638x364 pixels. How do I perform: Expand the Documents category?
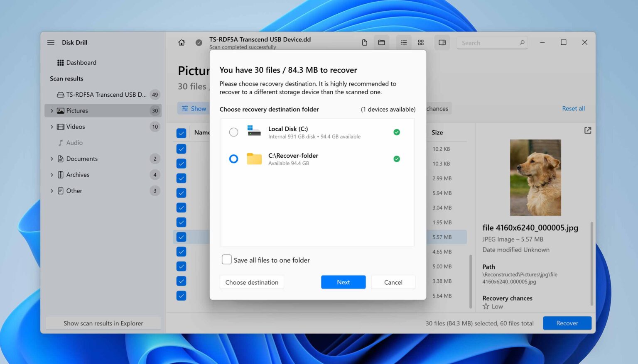(52, 159)
